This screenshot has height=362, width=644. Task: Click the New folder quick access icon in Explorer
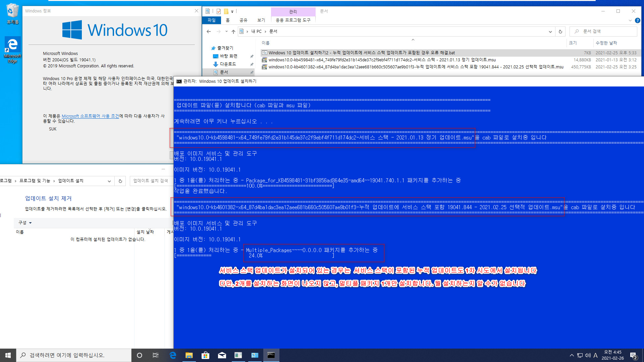[x=226, y=11]
